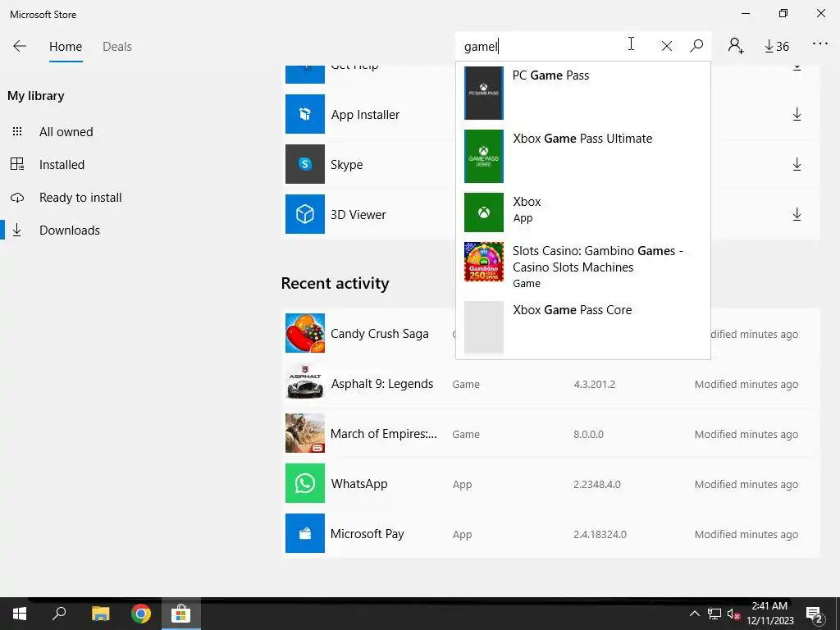
Task: Clear the search box text
Action: point(666,46)
